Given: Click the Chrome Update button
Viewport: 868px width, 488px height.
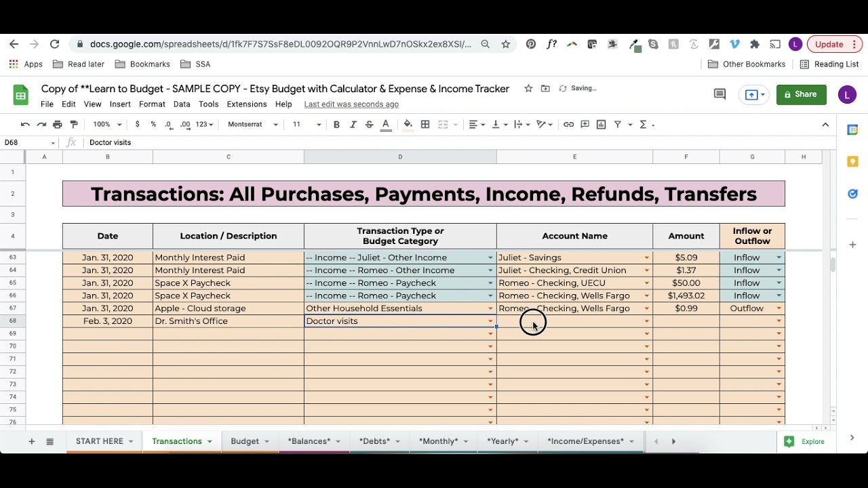Looking at the screenshot, I should (x=835, y=44).
